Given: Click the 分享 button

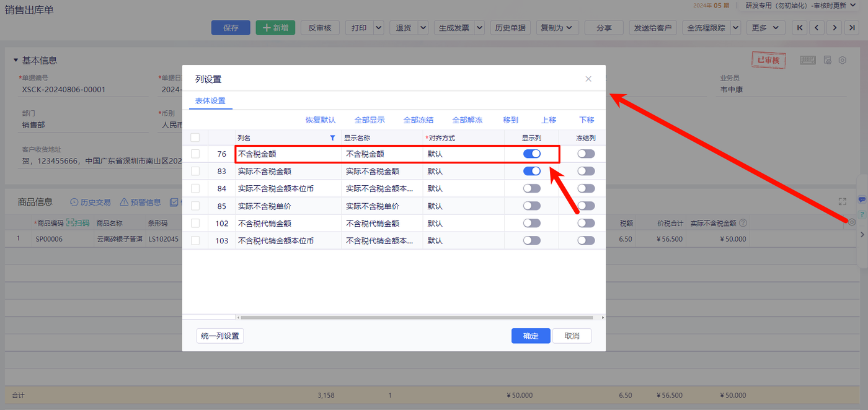Looking at the screenshot, I should tap(604, 28).
